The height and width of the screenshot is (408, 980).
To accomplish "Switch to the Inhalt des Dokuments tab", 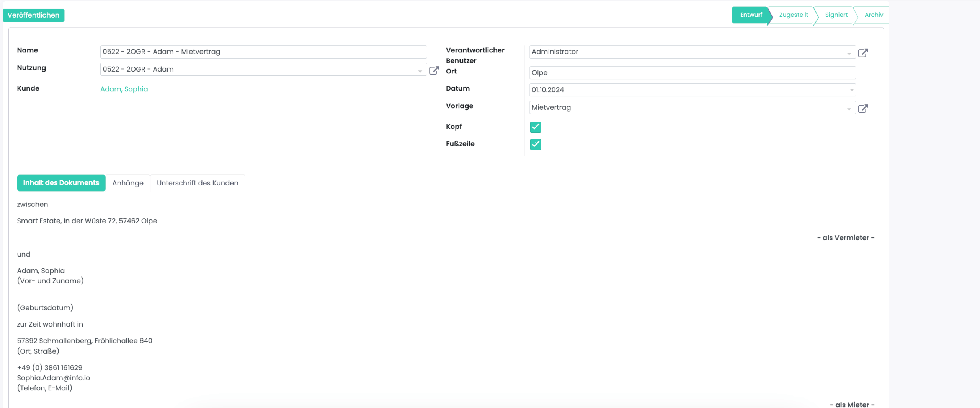I will [x=61, y=183].
